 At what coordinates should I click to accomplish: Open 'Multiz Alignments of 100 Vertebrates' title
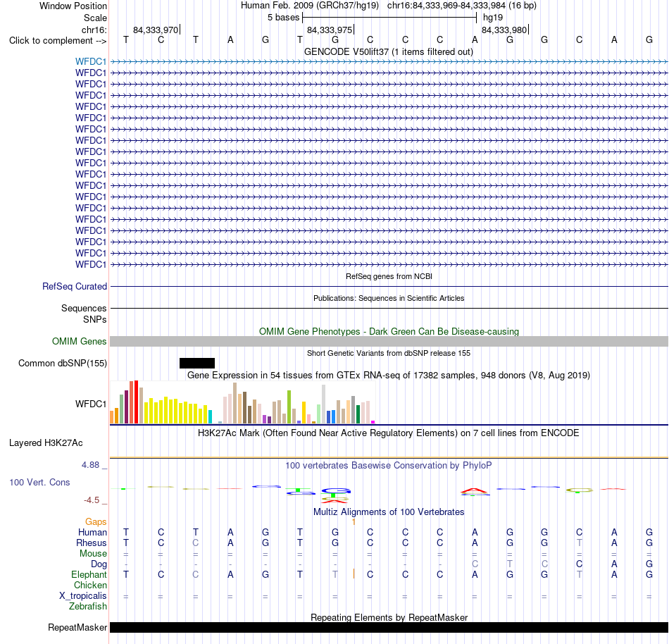tap(389, 512)
